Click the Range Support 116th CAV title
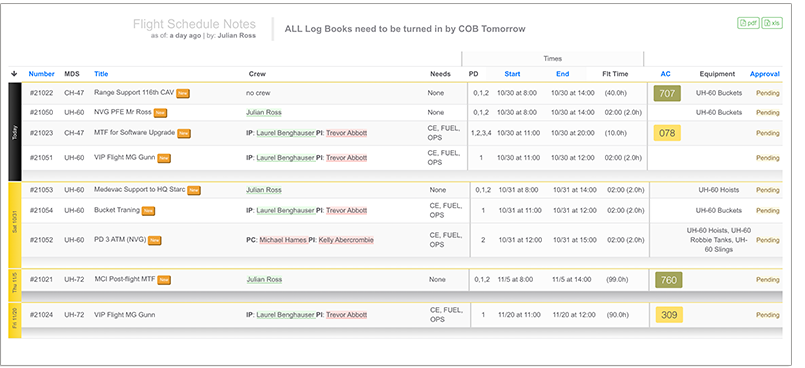Image resolution: width=805 pixels, height=368 pixels. [134, 92]
